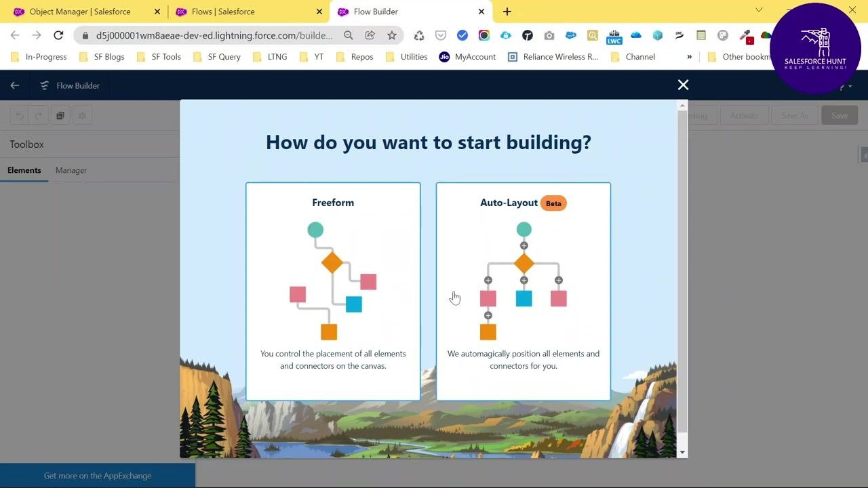The image size is (868, 488).
Task: Open the In-Progress bookmarks folder
Action: click(39, 57)
